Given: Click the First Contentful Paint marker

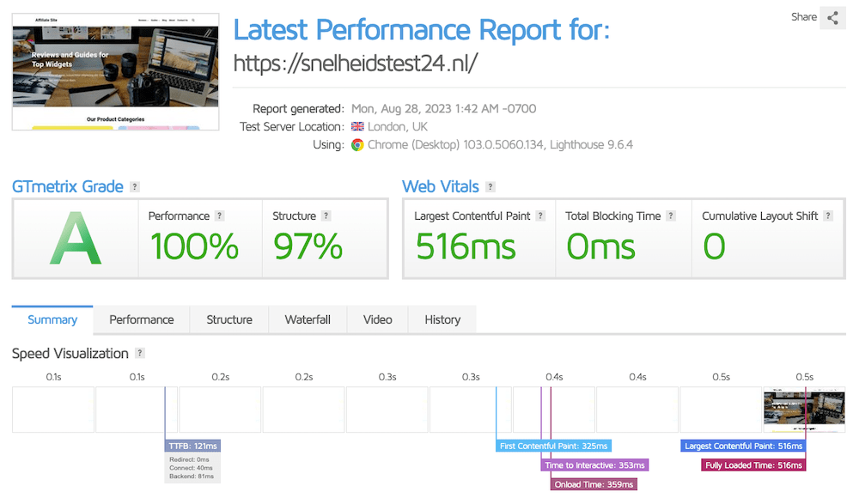Looking at the screenshot, I should tap(555, 446).
